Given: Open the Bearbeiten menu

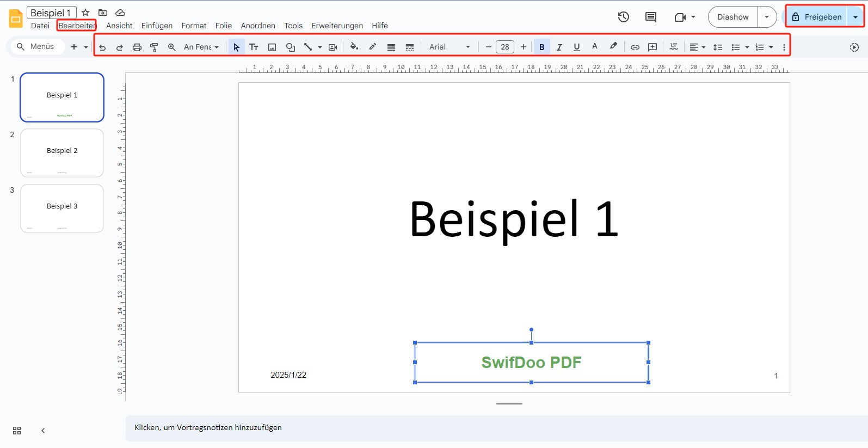Looking at the screenshot, I should 77,26.
